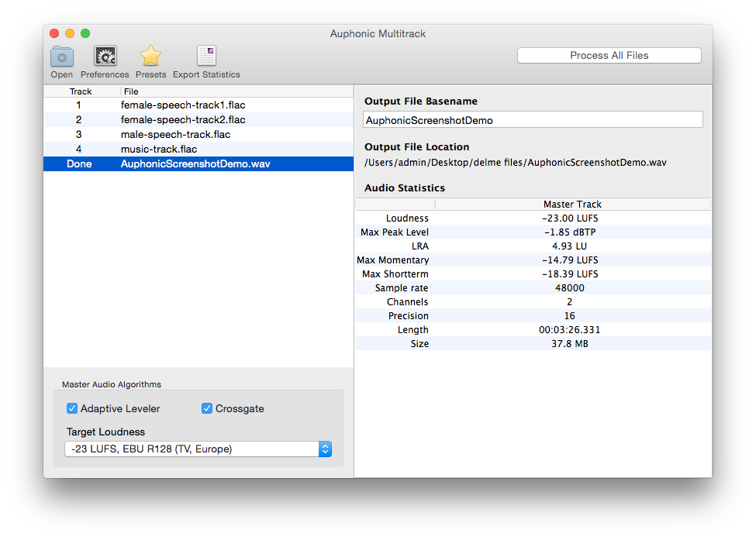The width and height of the screenshot is (756, 540).
Task: Select track 2 female-speech-track2.flac
Action: (198, 119)
